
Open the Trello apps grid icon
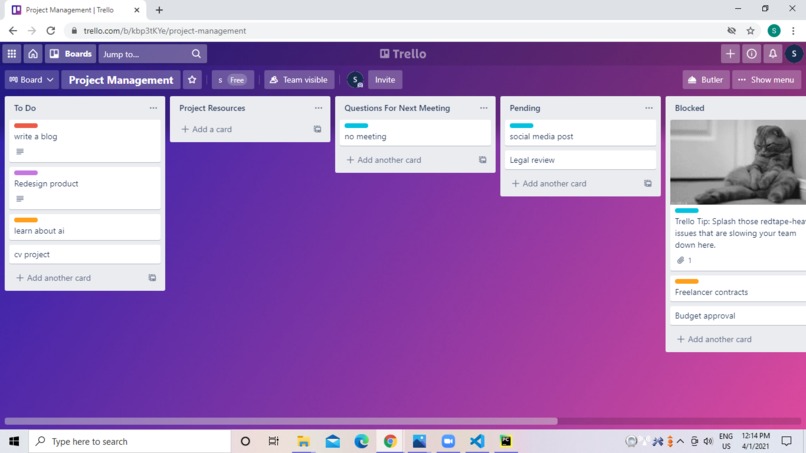point(11,53)
